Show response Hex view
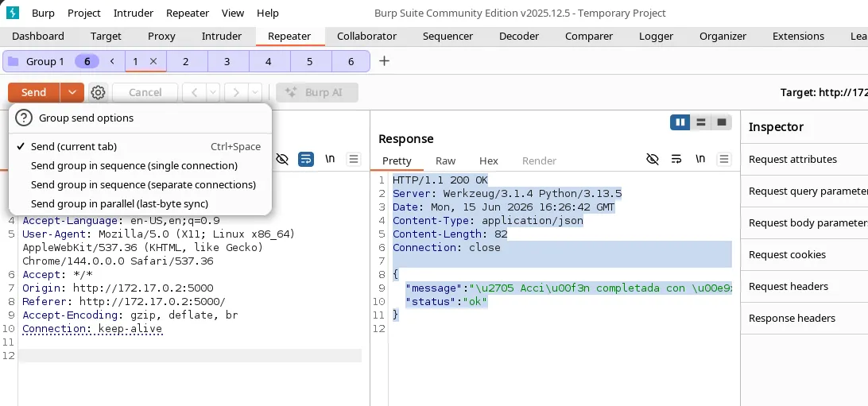This screenshot has width=868, height=406. click(489, 161)
